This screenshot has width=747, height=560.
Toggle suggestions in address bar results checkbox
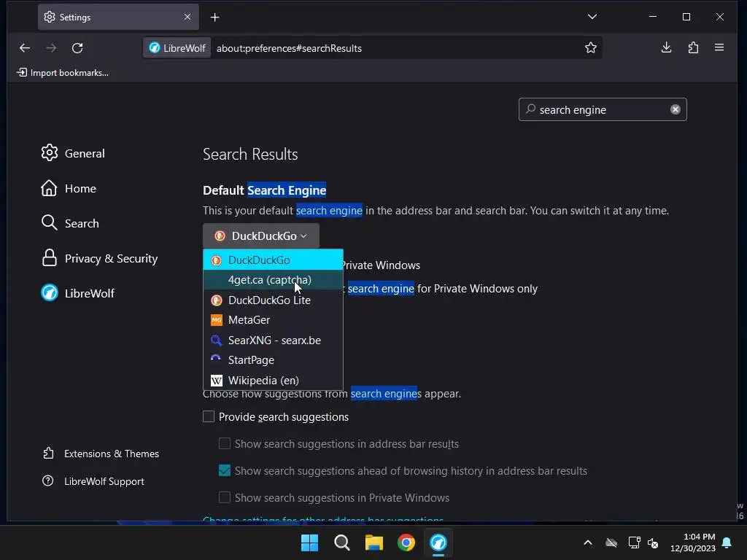click(x=225, y=443)
